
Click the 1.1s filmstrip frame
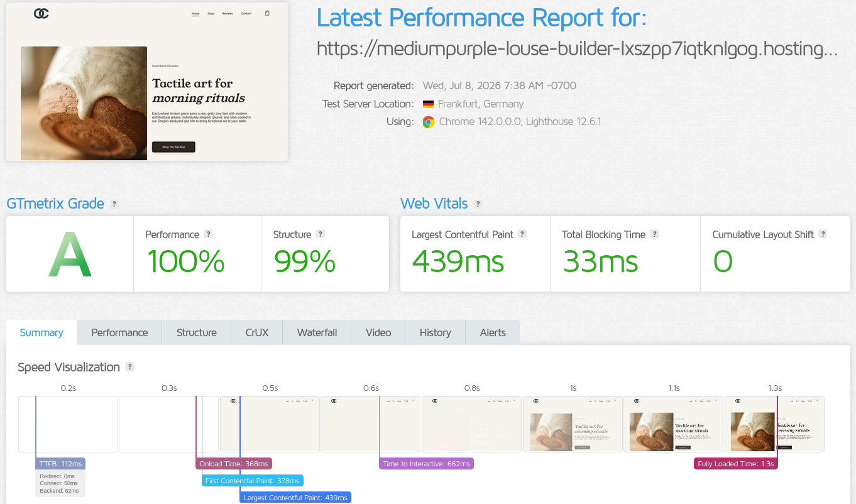[x=674, y=424]
